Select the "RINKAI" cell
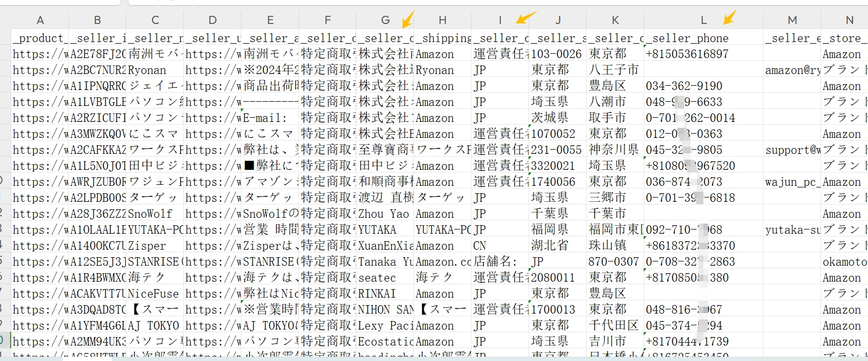Screen dimensions: 868x361 pos(385,293)
